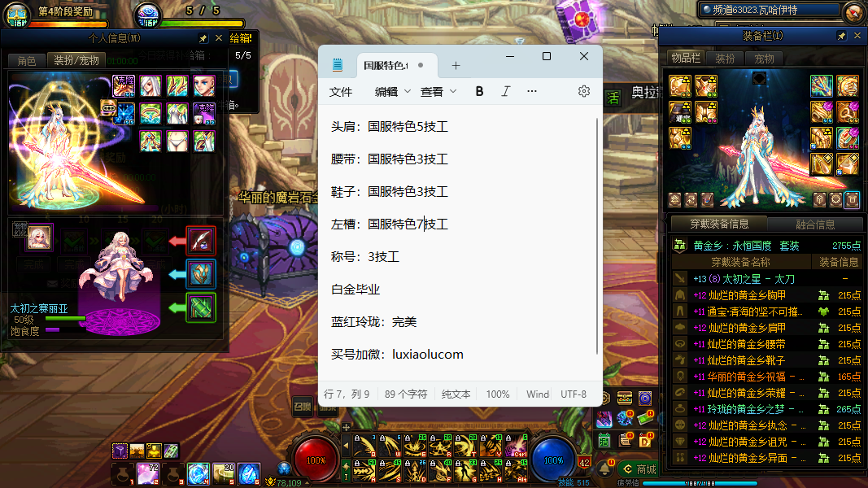The height and width of the screenshot is (488, 868).
Task: Open the 商城 shop button
Action: [x=638, y=468]
